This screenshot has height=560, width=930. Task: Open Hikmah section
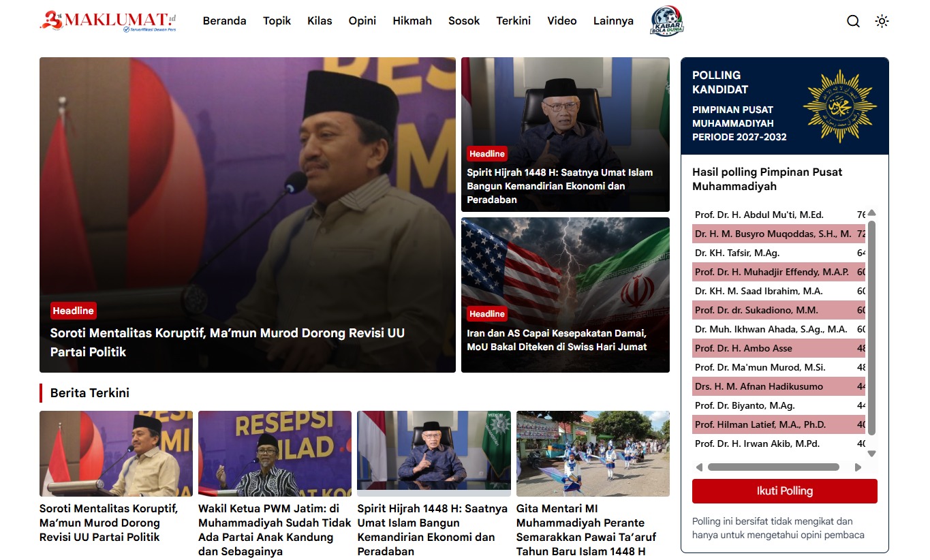click(412, 21)
